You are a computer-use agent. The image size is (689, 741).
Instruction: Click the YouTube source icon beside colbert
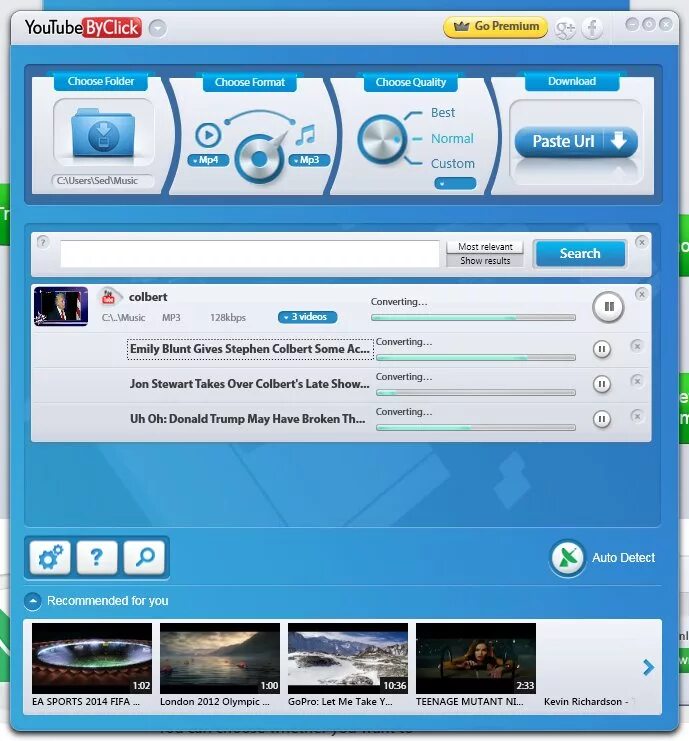109,297
